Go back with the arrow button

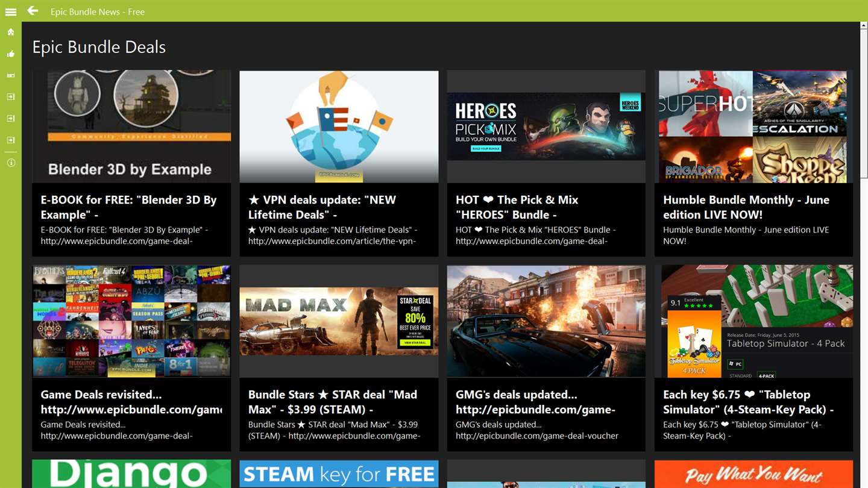pyautogui.click(x=33, y=11)
